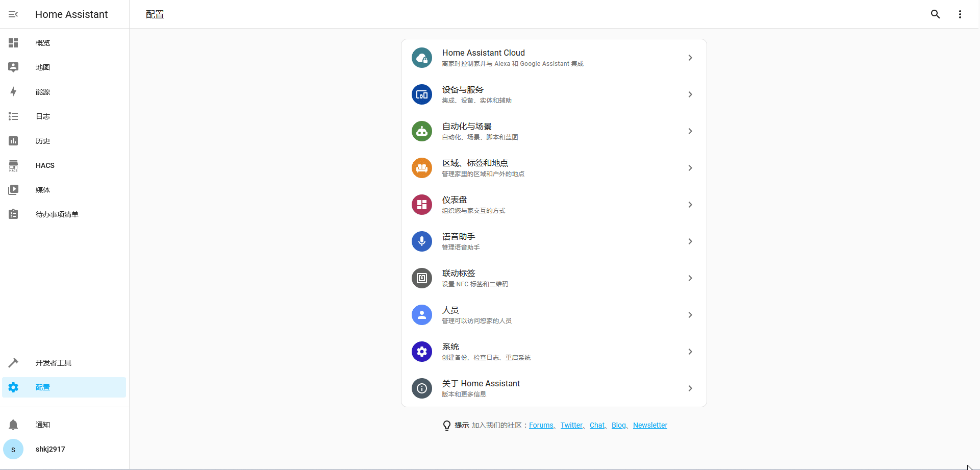Click the 设备与服务 title text
Screen dimensions: 980x470
[x=463, y=90]
